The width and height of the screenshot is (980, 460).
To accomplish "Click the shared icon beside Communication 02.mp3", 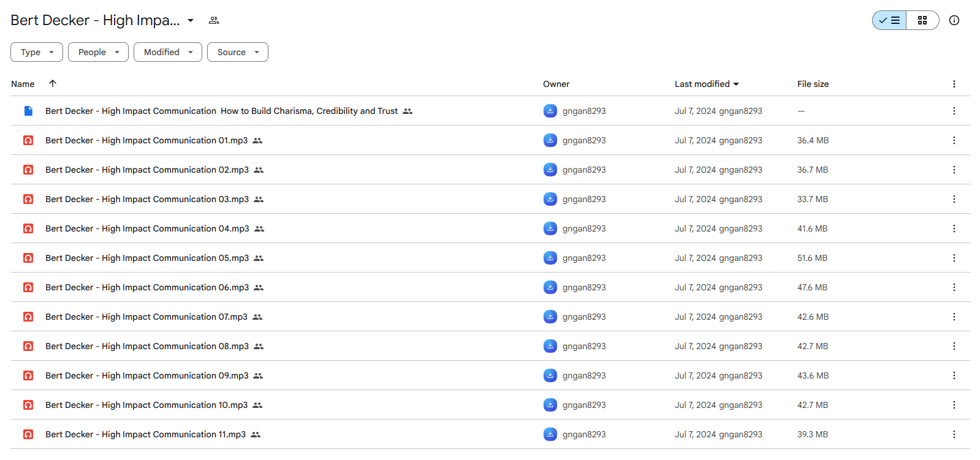I will click(x=259, y=170).
